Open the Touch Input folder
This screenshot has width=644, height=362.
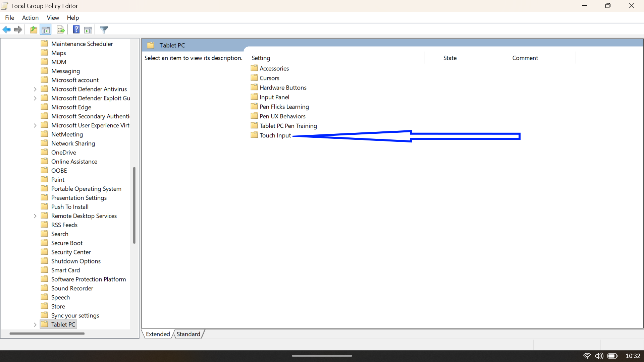click(x=275, y=135)
